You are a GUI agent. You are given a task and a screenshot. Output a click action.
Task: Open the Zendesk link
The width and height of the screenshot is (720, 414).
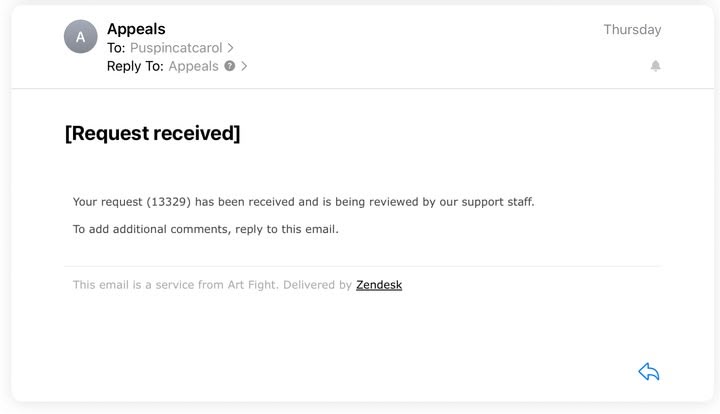379,285
